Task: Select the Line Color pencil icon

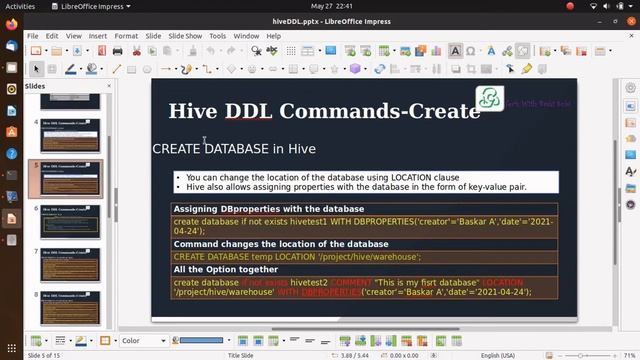Action: pos(71,69)
